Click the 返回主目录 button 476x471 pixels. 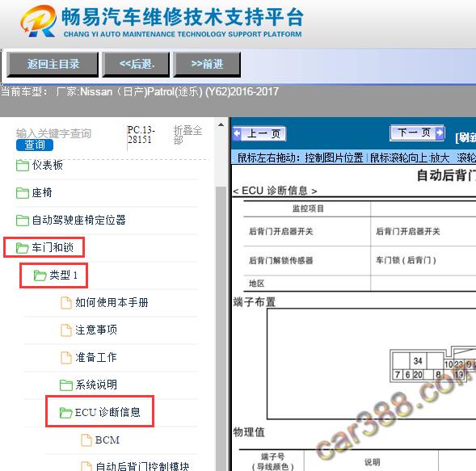(x=53, y=65)
